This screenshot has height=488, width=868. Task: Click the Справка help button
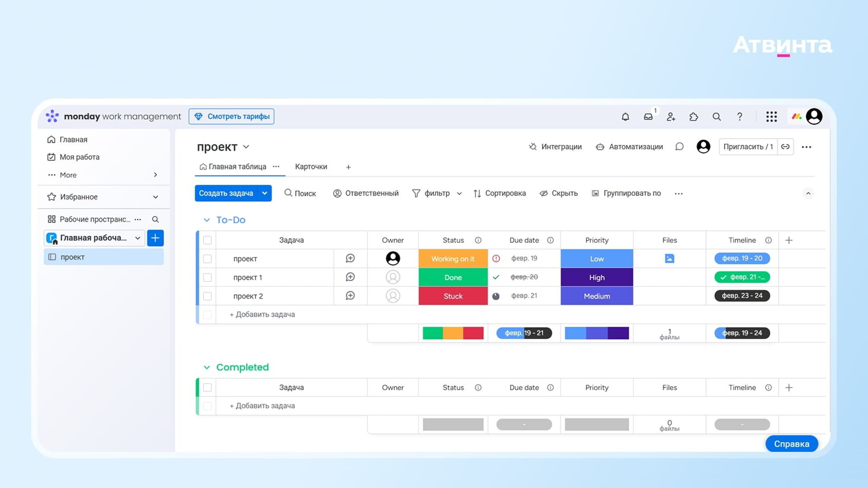[x=792, y=444]
